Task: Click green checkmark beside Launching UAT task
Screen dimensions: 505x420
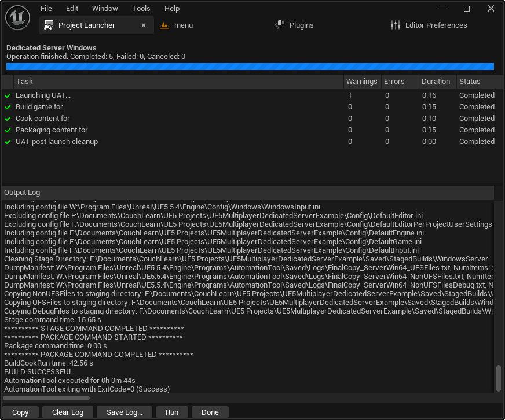Action: (x=8, y=95)
